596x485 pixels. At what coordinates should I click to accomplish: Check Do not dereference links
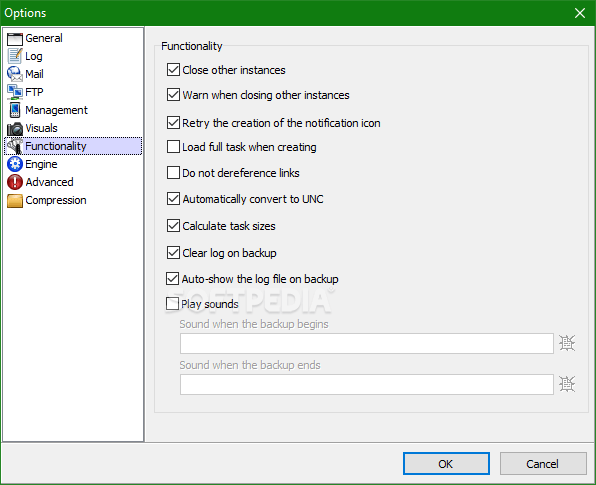tap(173, 173)
